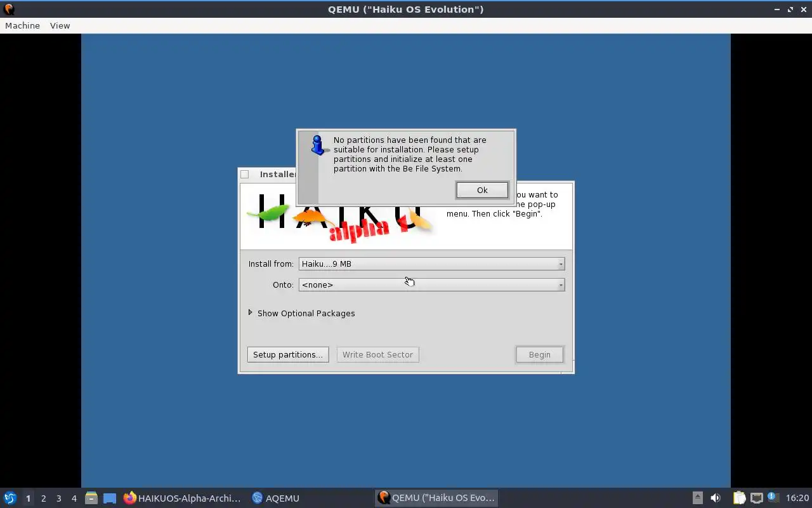Image resolution: width=812 pixels, height=508 pixels.
Task: Click the show desktop taskbar icon
Action: [x=110, y=498]
